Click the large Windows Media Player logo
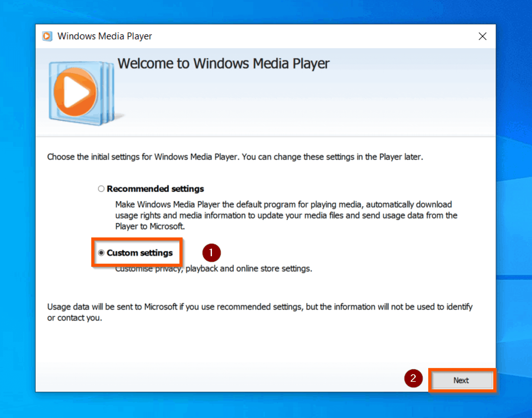 (82, 93)
